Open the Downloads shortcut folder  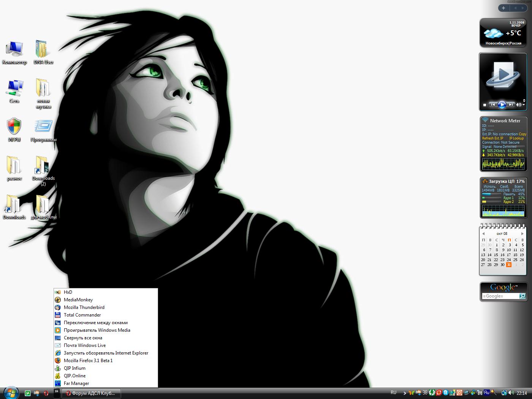pos(14,207)
